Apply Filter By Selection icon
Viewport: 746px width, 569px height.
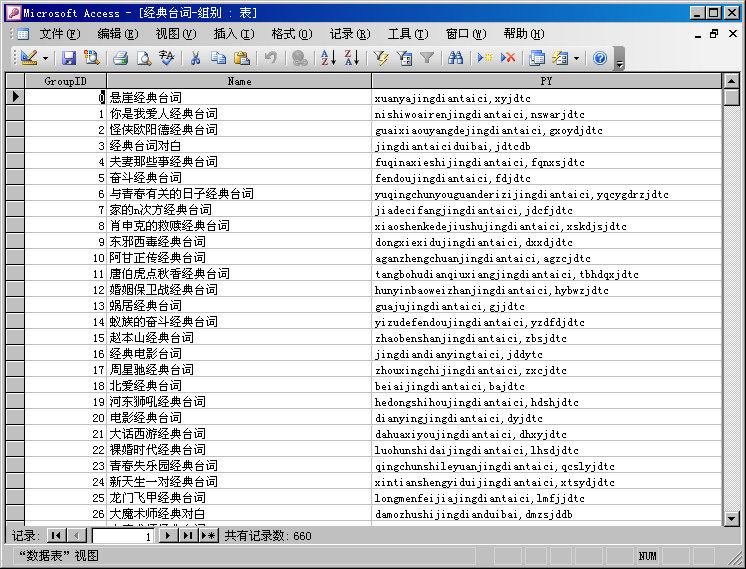click(381, 58)
